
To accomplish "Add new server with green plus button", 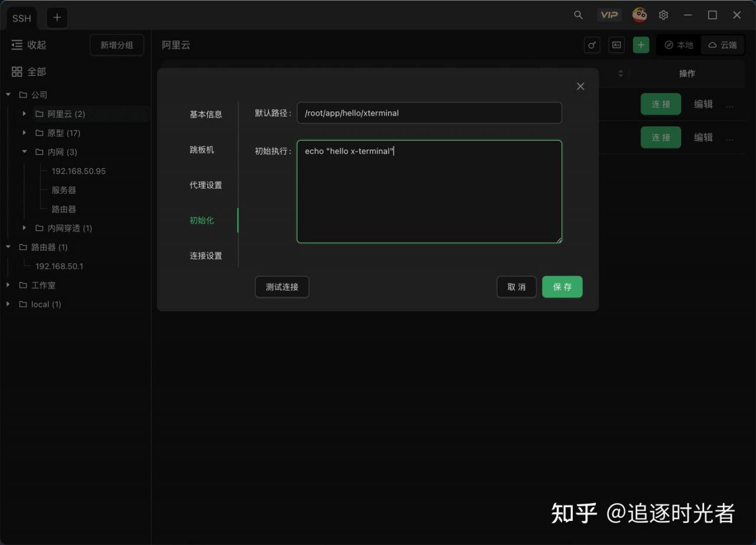I will pos(641,45).
